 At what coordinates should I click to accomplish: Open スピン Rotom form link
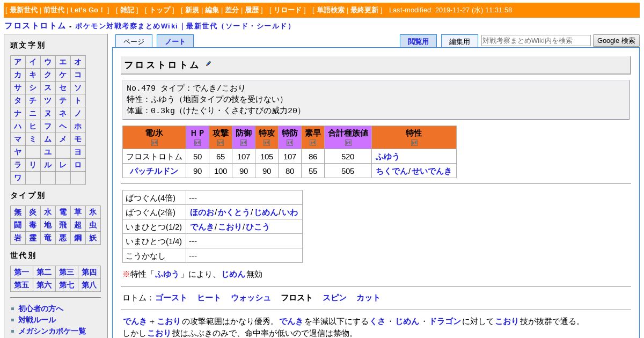pos(335,298)
